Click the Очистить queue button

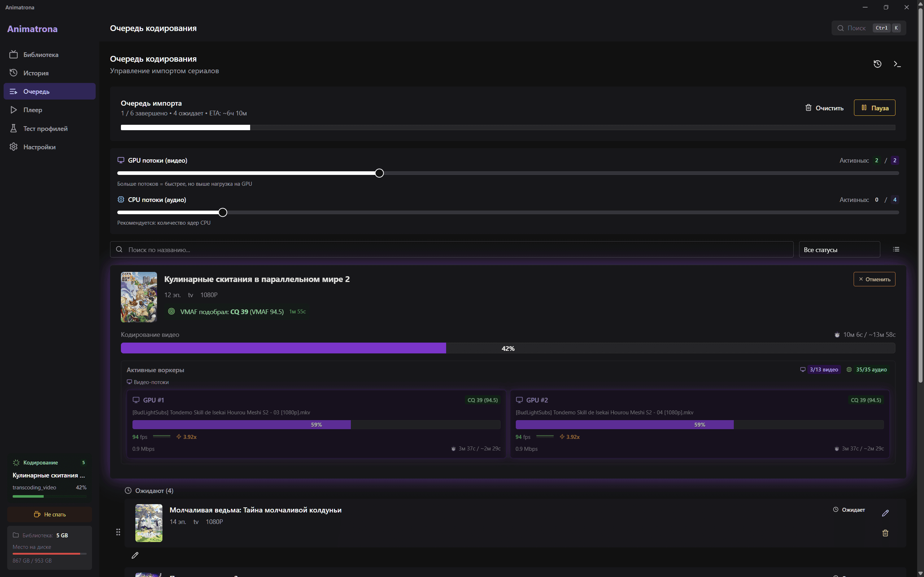click(824, 108)
